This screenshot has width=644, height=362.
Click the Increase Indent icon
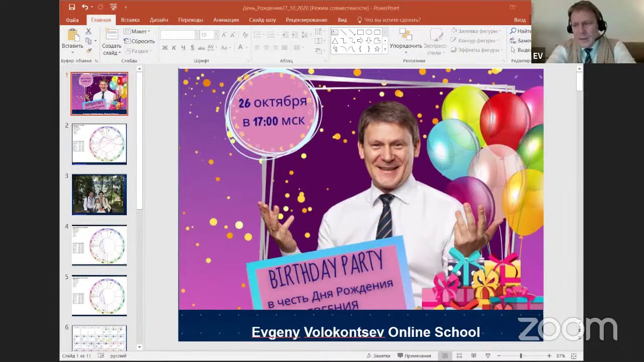coord(294,35)
